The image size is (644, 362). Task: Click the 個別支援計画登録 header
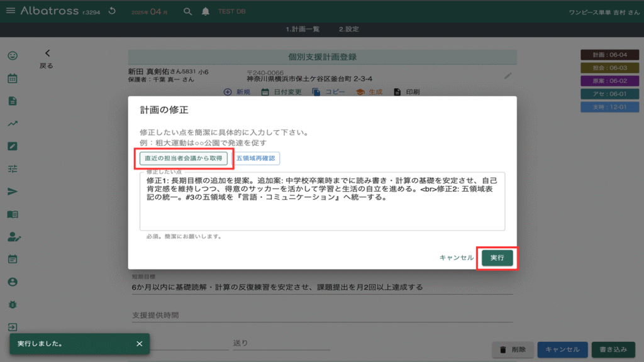point(322,57)
